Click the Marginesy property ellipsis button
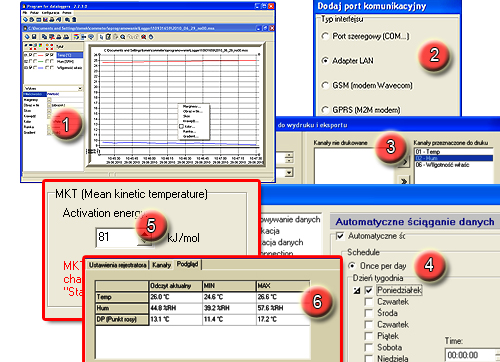500x362 pixels. (49, 100)
